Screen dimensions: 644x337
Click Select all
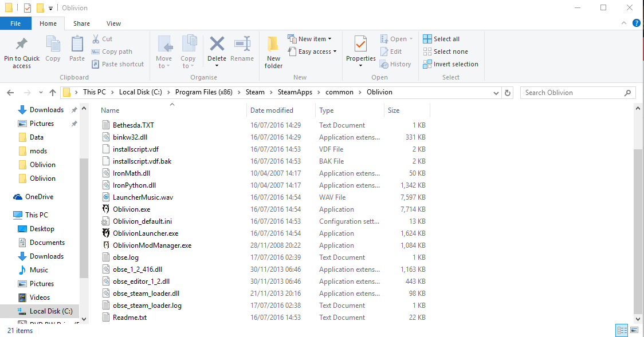pos(441,39)
